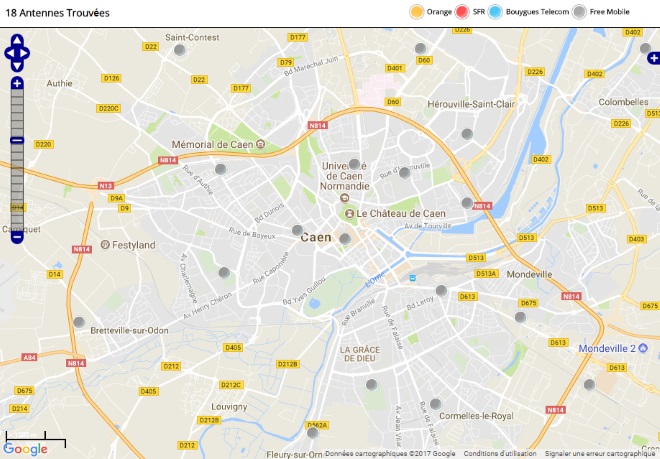Screen dimensions: 660x459
Task: Open Conditions d'utilisation link
Action: pos(500,454)
